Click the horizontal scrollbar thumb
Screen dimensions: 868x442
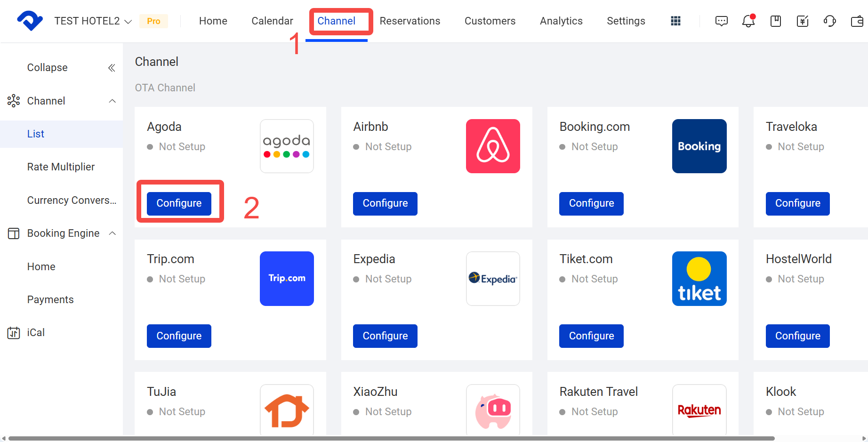[391, 438]
